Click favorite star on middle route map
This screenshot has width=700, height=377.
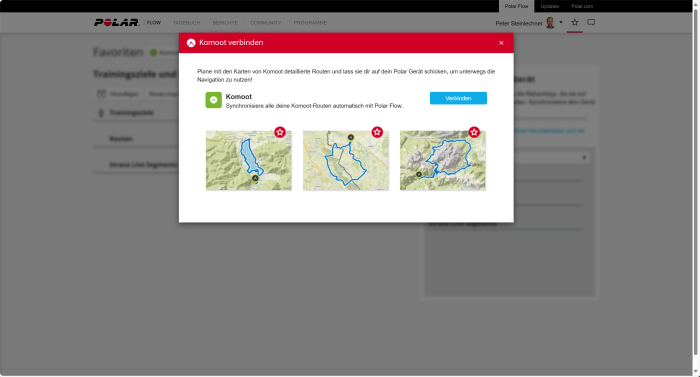point(377,132)
